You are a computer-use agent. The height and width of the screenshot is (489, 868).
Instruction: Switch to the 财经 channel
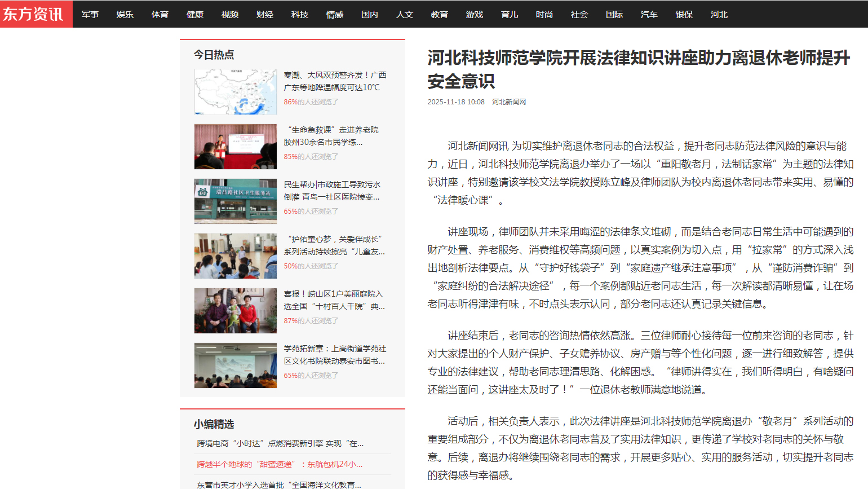pyautogui.click(x=265, y=15)
